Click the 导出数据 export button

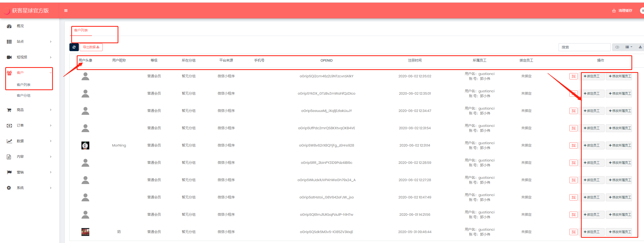pos(91,47)
